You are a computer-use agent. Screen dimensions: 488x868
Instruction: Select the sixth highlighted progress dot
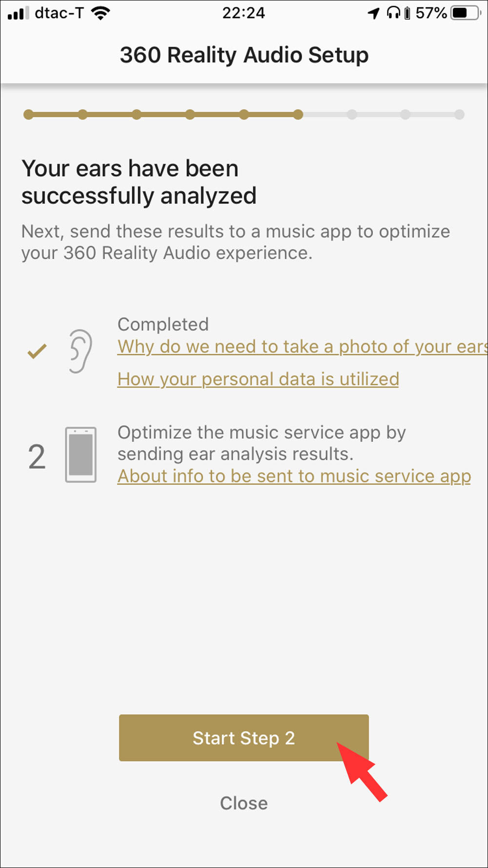pos(298,115)
